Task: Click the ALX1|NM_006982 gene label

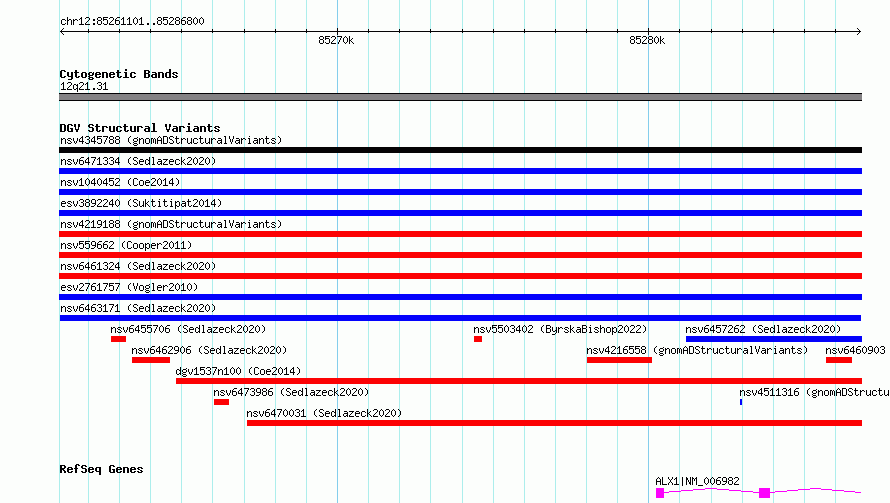Action: tap(697, 481)
